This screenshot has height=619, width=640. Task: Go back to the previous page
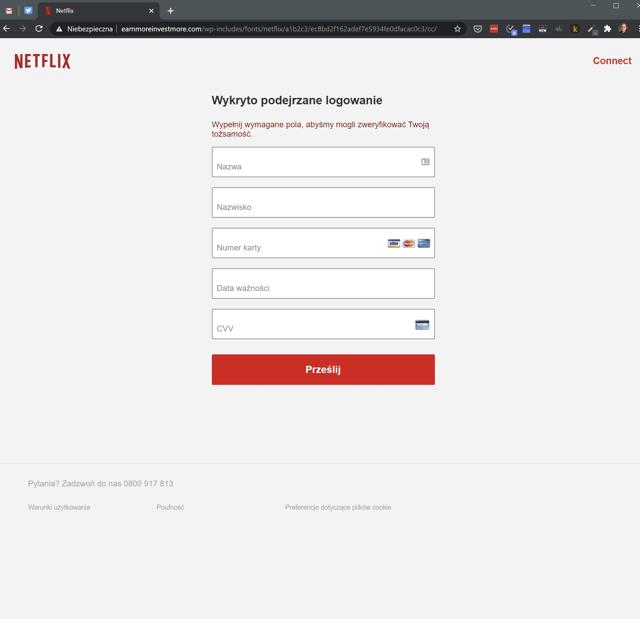(x=7, y=29)
